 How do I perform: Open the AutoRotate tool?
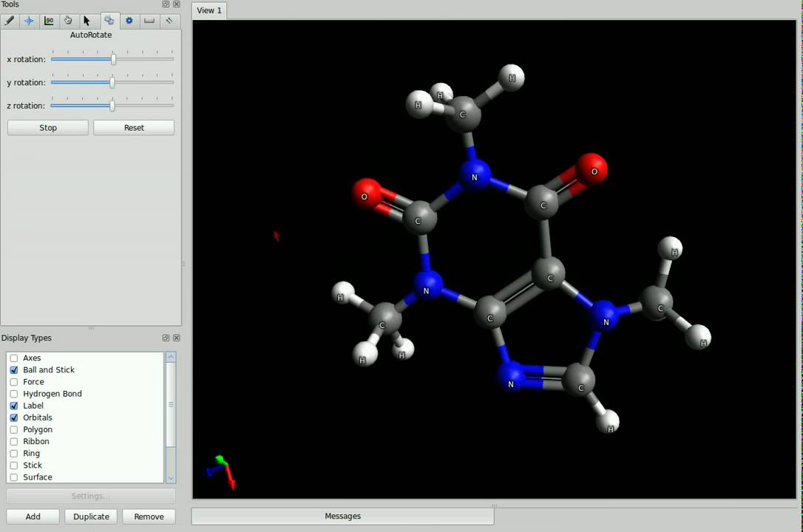(109, 21)
